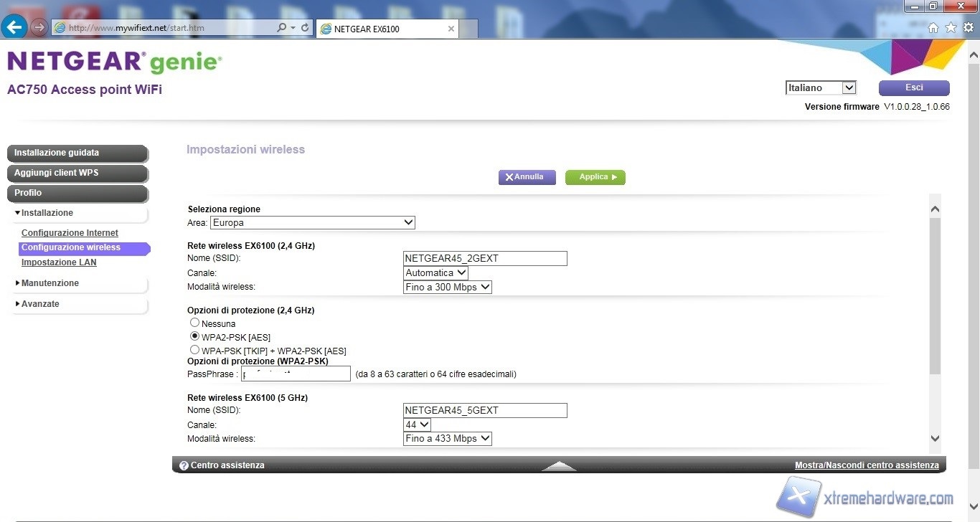Screen dimensions: 980x522
Task: Open the 2.4 GHz Canale dropdown
Action: point(435,272)
